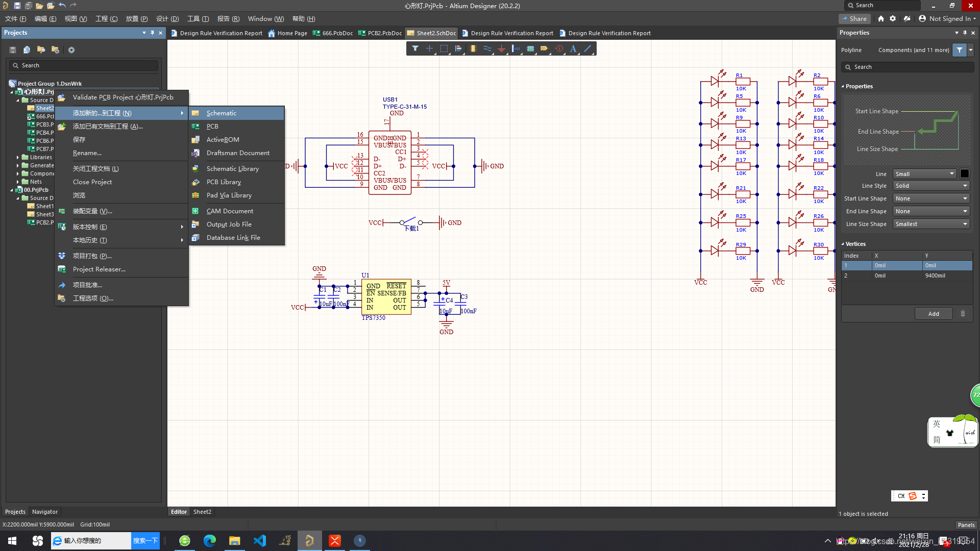Click the Properties panel search field
980x551 pixels.
(x=908, y=67)
